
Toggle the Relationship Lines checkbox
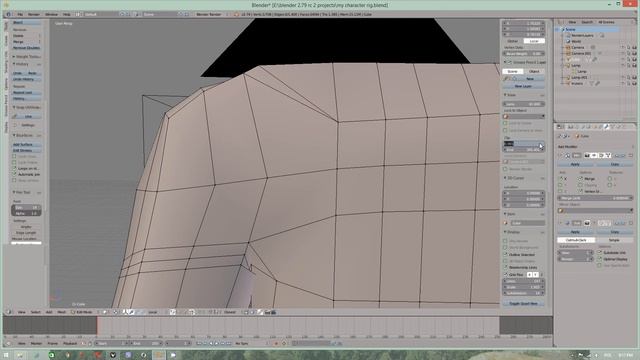point(506,267)
